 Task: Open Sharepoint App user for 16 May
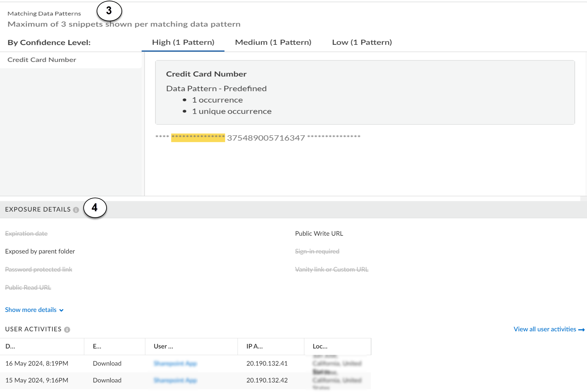(x=175, y=363)
